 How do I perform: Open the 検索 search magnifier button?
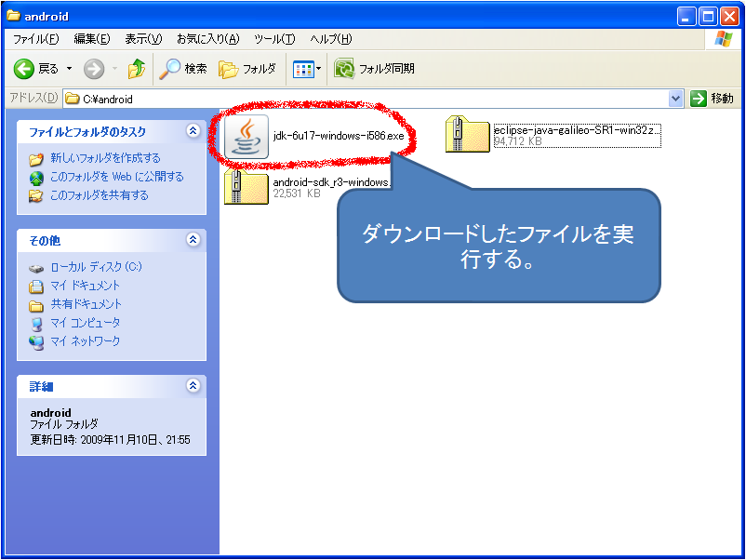[x=183, y=69]
